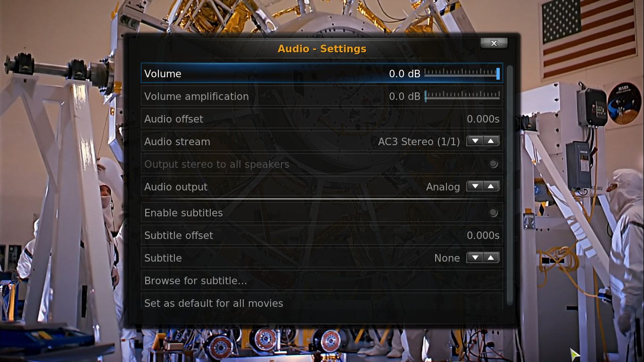Select the Subtitle None value
The height and width of the screenshot is (362, 644).
[447, 258]
